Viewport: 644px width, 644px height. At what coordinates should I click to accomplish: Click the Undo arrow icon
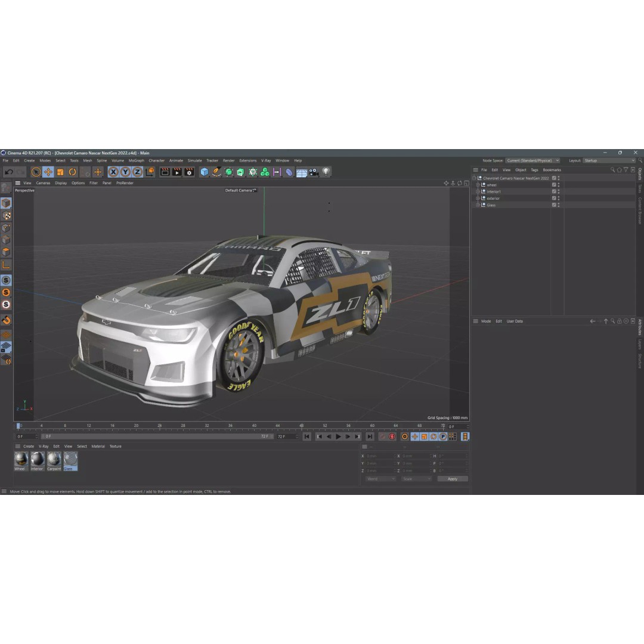pos(8,172)
